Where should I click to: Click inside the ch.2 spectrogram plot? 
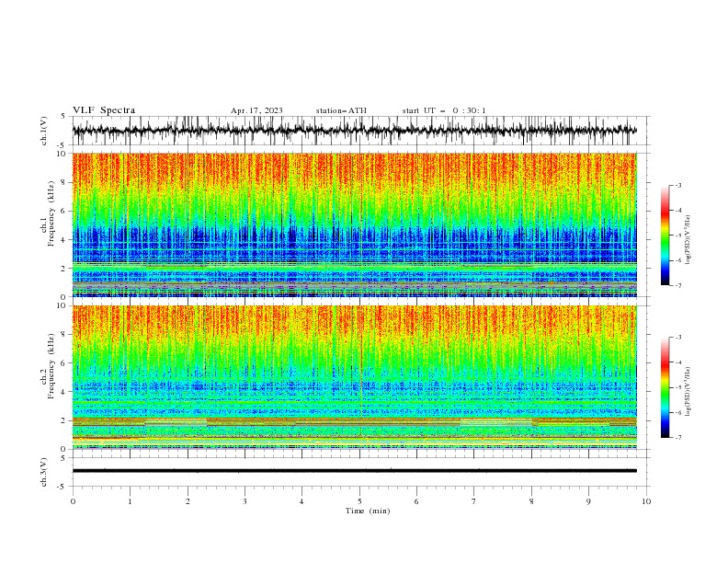[354, 377]
